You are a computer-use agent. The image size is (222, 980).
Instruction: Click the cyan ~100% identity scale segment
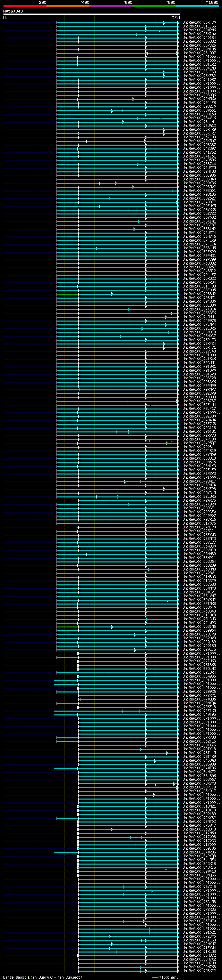tap(197, 6)
